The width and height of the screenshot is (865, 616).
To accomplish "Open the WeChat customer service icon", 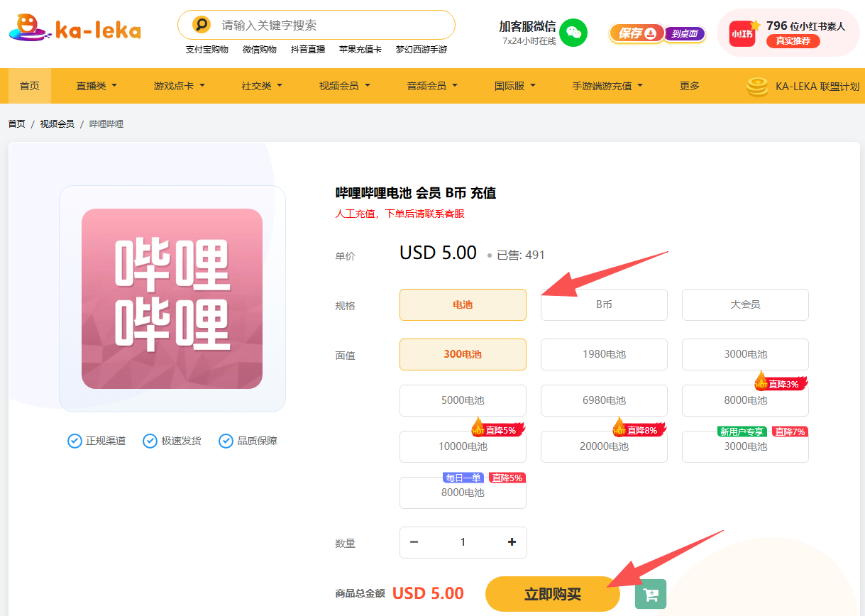I will (573, 33).
